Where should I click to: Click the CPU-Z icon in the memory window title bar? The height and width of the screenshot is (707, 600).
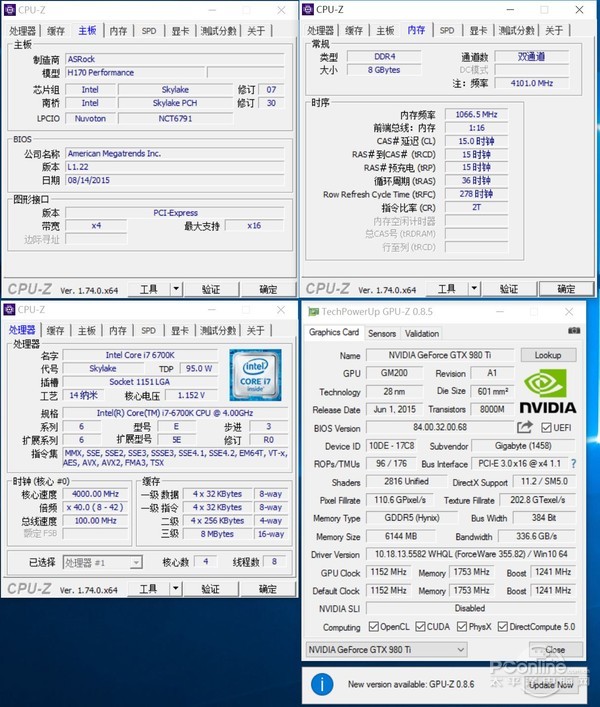coord(308,9)
